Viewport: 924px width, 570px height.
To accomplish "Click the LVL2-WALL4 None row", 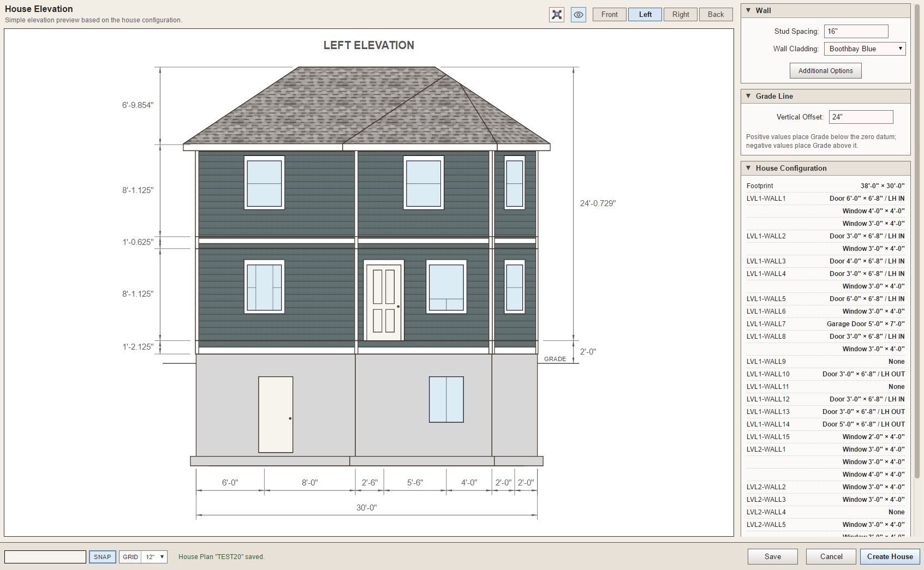I will (x=825, y=512).
